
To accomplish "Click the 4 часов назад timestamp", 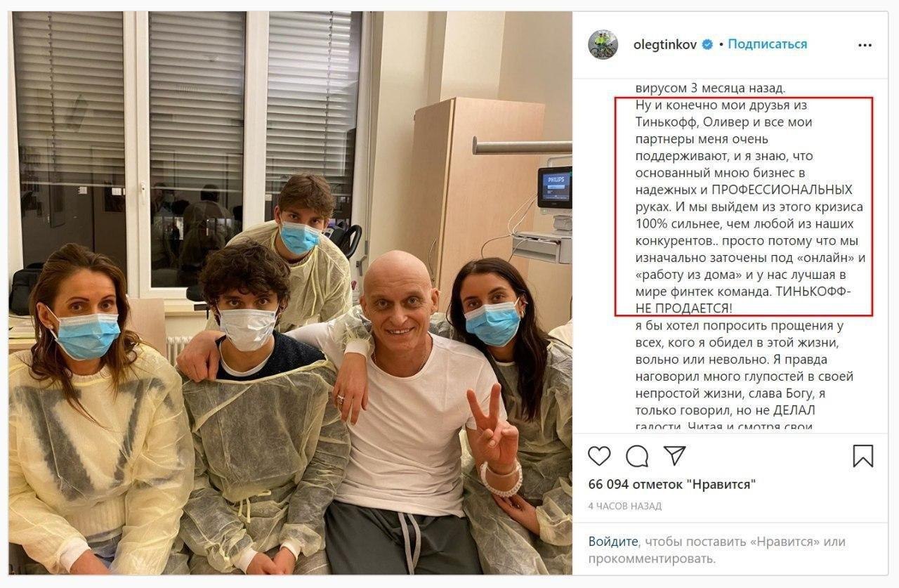I will [624, 506].
